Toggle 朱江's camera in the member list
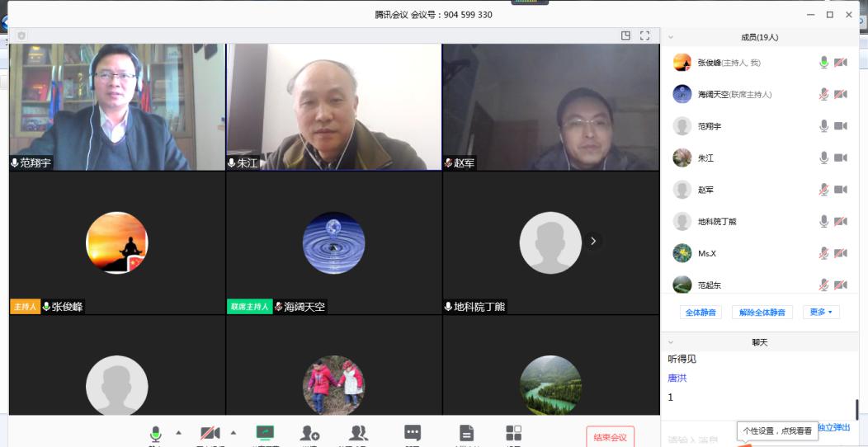The image size is (868, 447). point(841,158)
